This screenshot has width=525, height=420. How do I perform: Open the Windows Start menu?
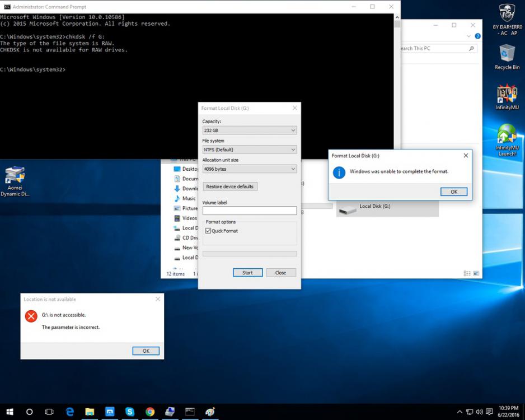(10, 412)
